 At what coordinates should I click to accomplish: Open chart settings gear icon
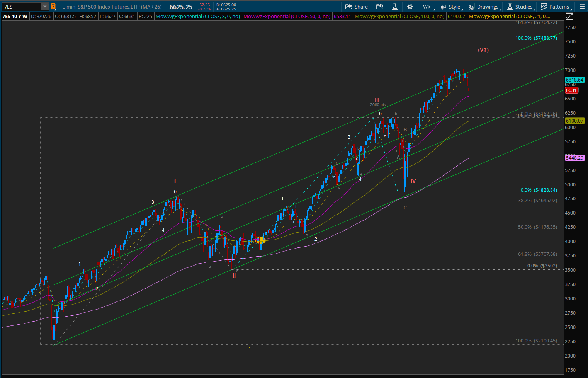(x=410, y=7)
